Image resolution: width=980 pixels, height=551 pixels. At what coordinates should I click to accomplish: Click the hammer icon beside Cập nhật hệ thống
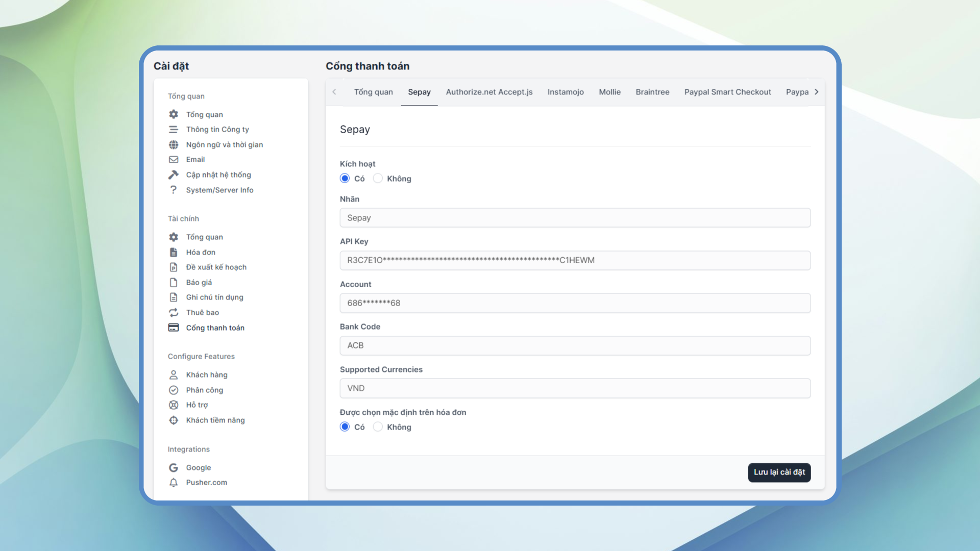tap(174, 174)
